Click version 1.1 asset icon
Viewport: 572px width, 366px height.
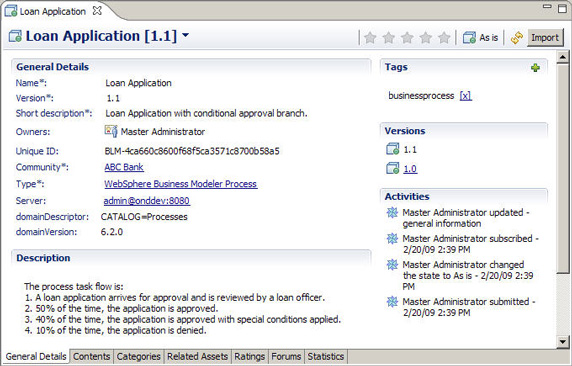pos(393,149)
